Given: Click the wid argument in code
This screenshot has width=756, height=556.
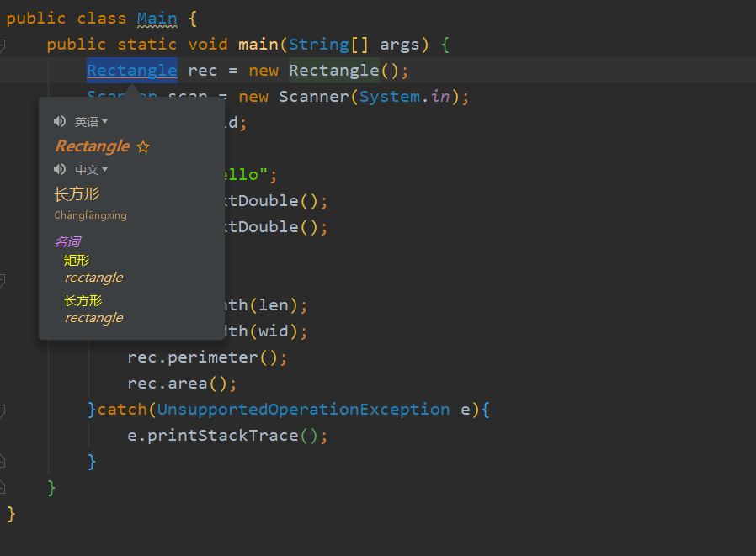Looking at the screenshot, I should [273, 331].
